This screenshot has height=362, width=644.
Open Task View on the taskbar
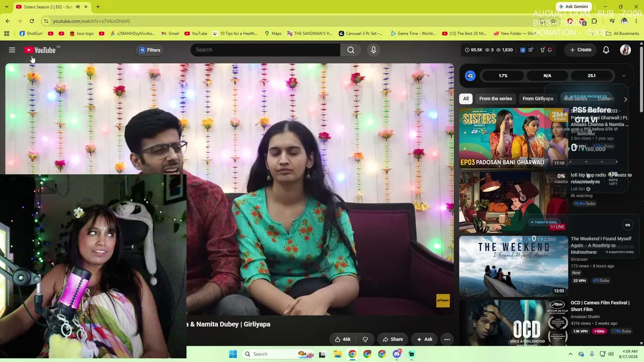[x=322, y=354]
